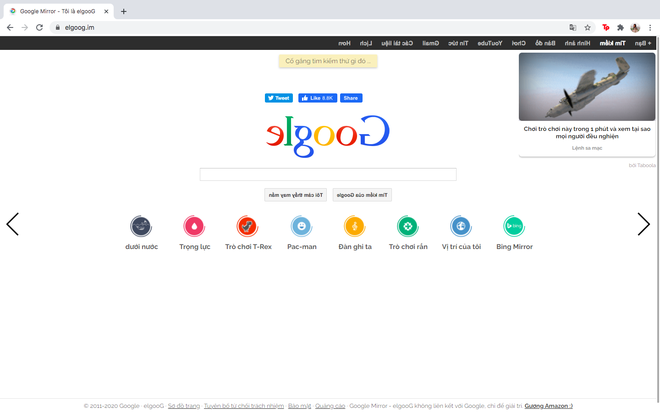
Task: Open the underwater 'dưới nước' icon
Action: coord(141,226)
